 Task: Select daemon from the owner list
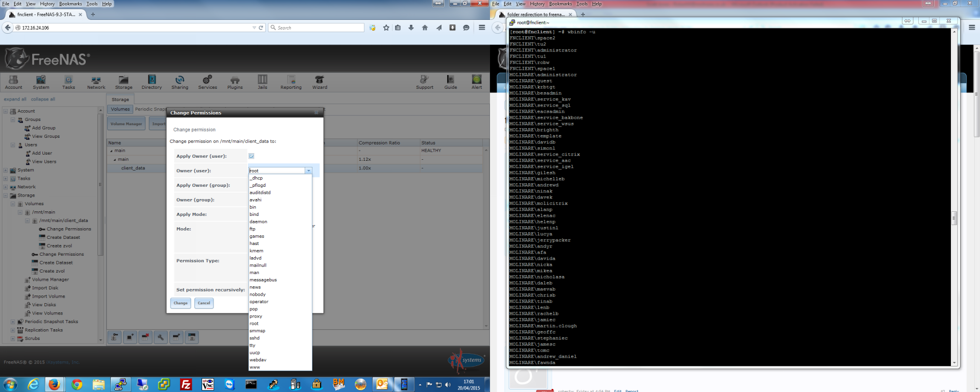pos(280,222)
